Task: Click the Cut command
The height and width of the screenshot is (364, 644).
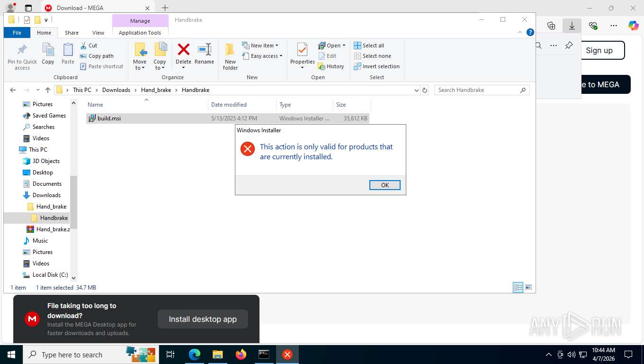Action: pyautogui.click(x=89, y=45)
